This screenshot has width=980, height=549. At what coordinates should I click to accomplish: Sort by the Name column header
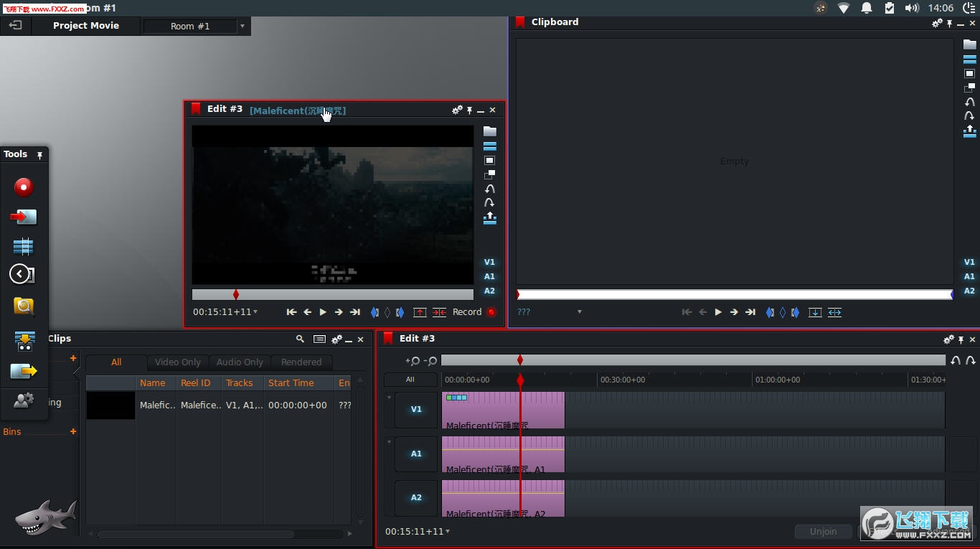pos(156,383)
